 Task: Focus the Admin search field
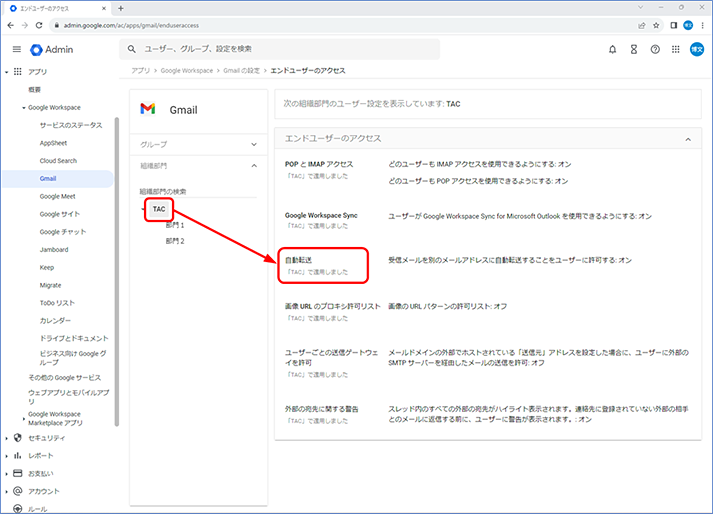(280, 49)
